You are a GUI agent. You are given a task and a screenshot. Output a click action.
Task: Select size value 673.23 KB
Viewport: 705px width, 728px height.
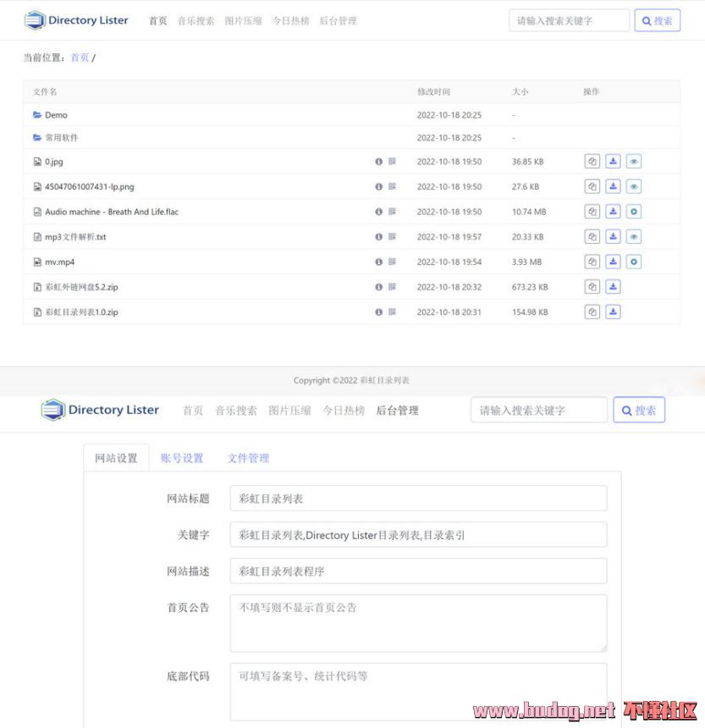point(530,287)
